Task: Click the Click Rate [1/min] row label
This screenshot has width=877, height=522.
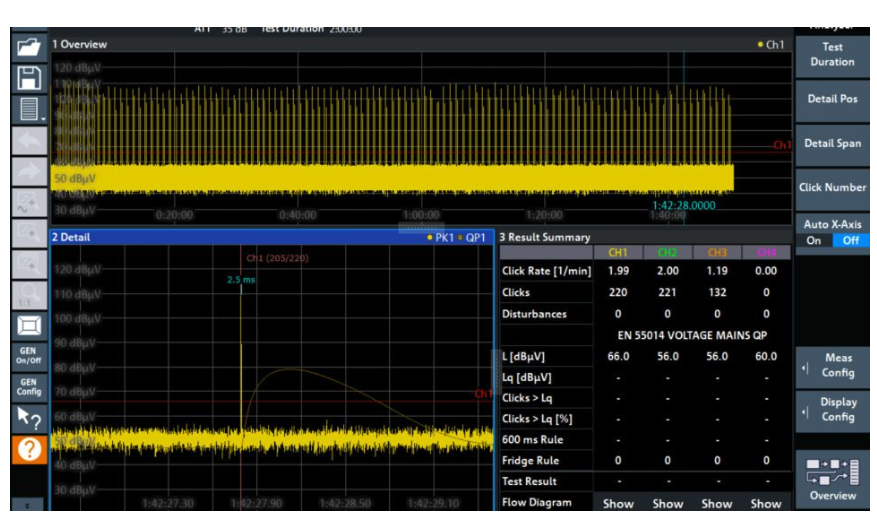Action: [546, 271]
